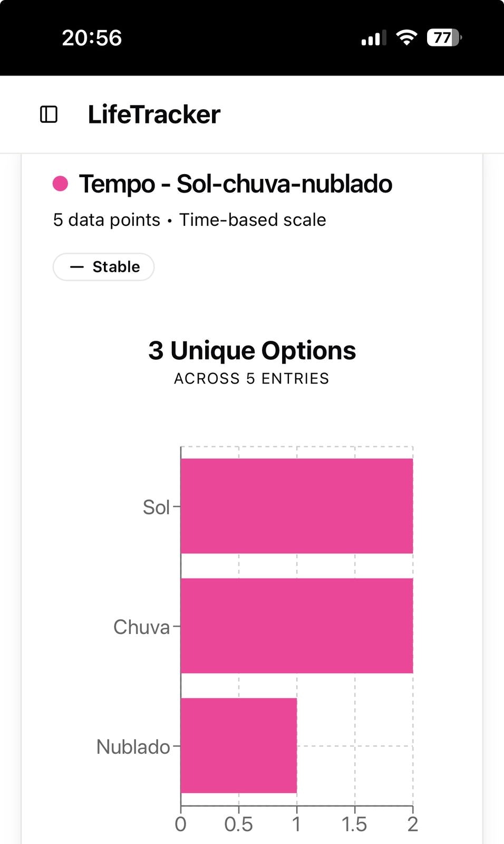The height and width of the screenshot is (844, 504).
Task: Tap the ACROSS 5 ENTRIES caption
Action: point(252,379)
